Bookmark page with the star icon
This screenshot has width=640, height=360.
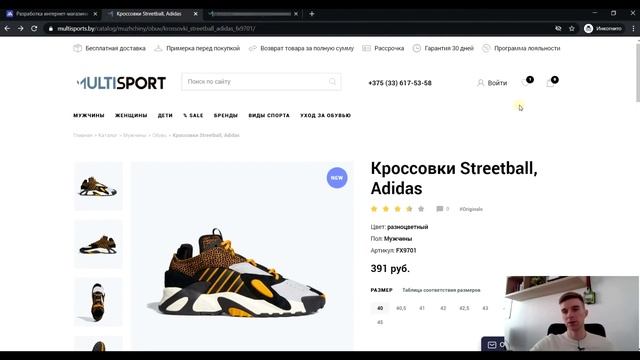(x=571, y=29)
